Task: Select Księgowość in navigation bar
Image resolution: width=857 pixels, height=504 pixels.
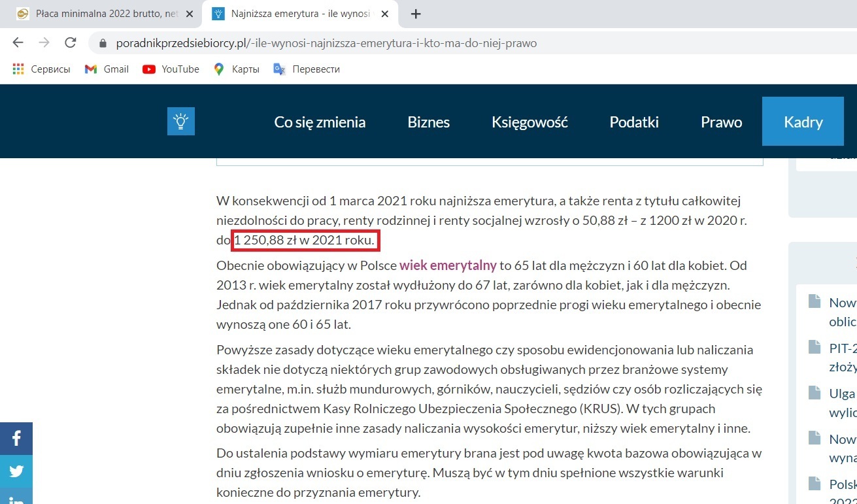Action: 529,122
